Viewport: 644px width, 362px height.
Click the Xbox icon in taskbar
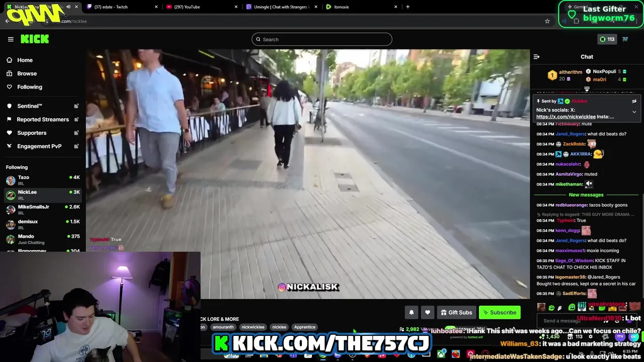pyautogui.click(x=441, y=354)
